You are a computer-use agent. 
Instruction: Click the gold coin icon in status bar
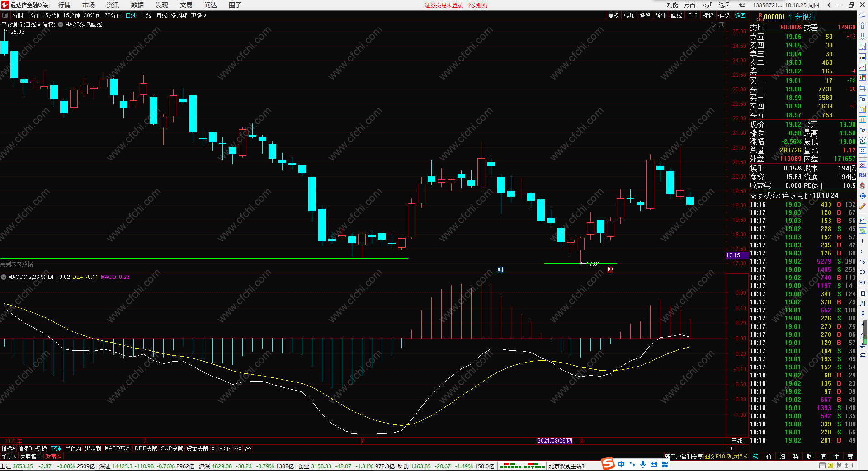point(830,466)
